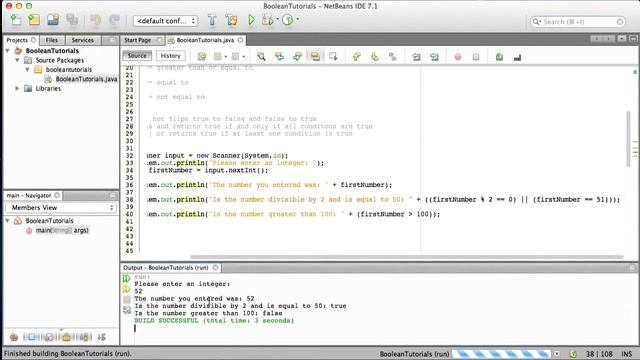Click the Previous Bookmark icon
This screenshot has width=640, height=360.
tap(357, 57)
